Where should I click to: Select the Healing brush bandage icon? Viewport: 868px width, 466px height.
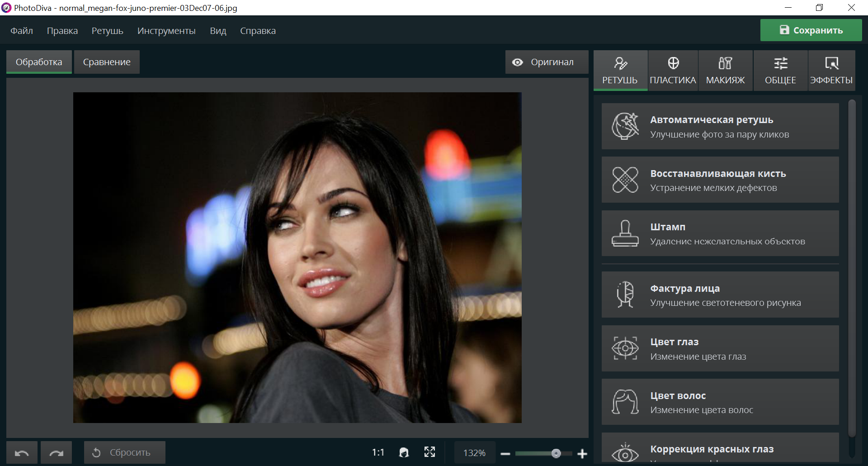[x=625, y=180]
